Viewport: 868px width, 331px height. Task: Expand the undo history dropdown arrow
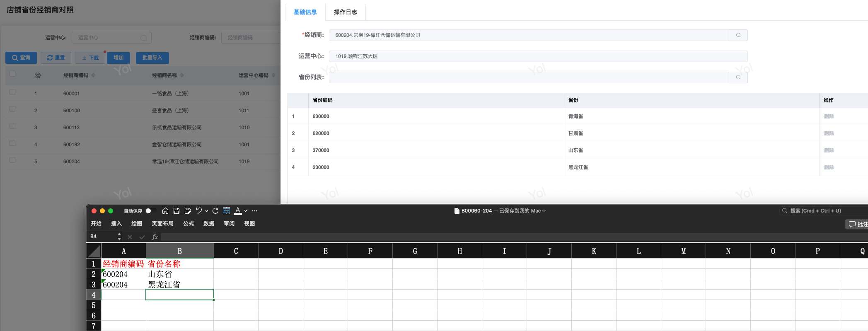[x=207, y=211]
